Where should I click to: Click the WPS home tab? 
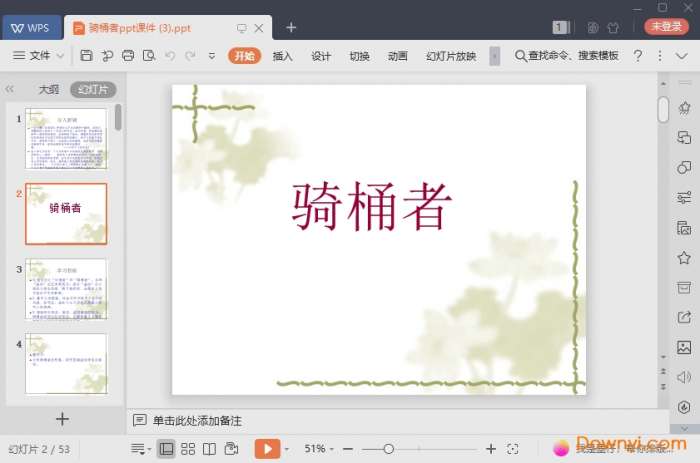coord(31,28)
